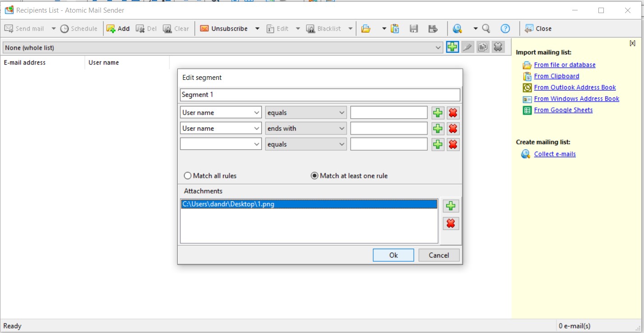Click the Unsubscribe toolbar button
This screenshot has height=333, width=644.
(x=224, y=28)
